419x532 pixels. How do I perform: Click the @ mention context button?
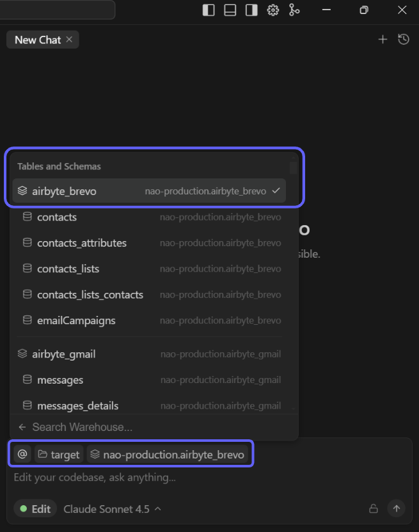[22, 455]
